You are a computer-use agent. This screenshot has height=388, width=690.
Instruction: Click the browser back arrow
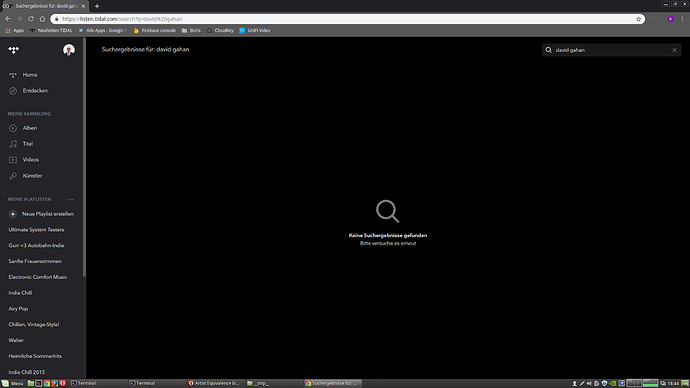coord(8,19)
